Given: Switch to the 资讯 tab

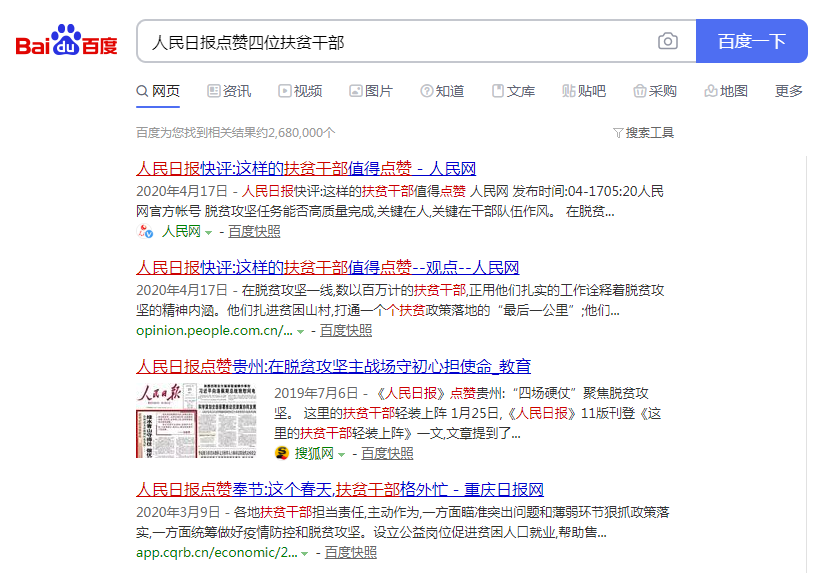Looking at the screenshot, I should pyautogui.click(x=229, y=92).
